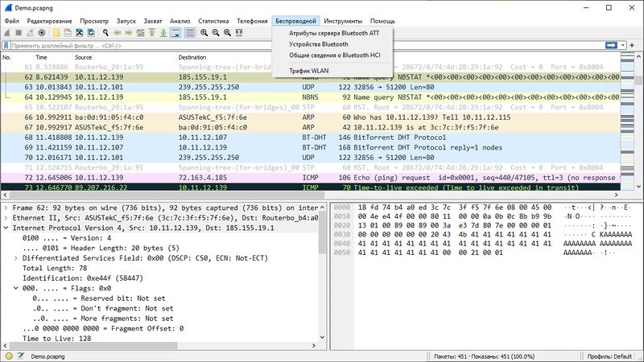Choose Трафик WLAN menu entry
Viewport: 644px width, 362px height.
(x=308, y=71)
